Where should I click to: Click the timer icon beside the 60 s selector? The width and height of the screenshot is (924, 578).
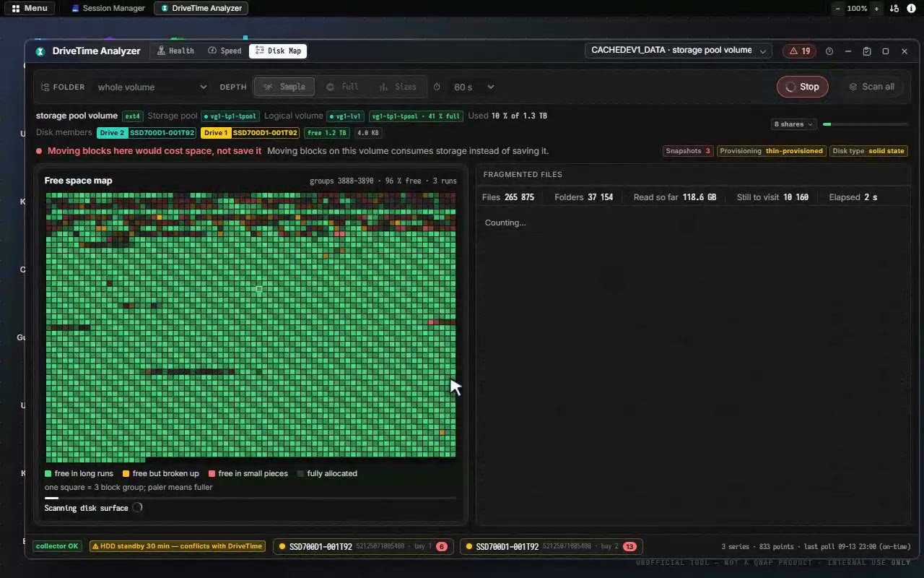pos(437,87)
